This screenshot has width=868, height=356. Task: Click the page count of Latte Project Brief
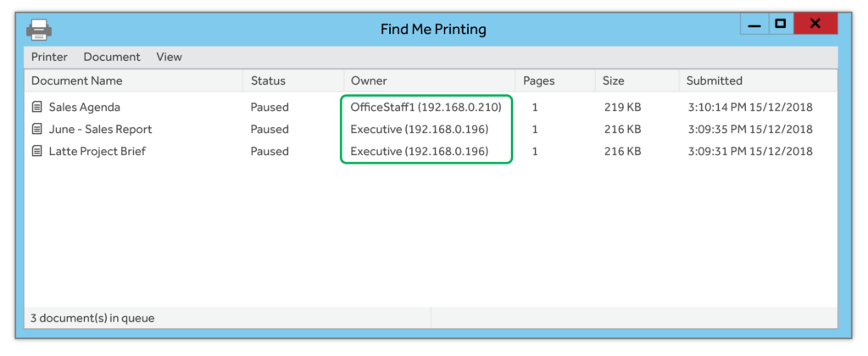[x=535, y=151]
